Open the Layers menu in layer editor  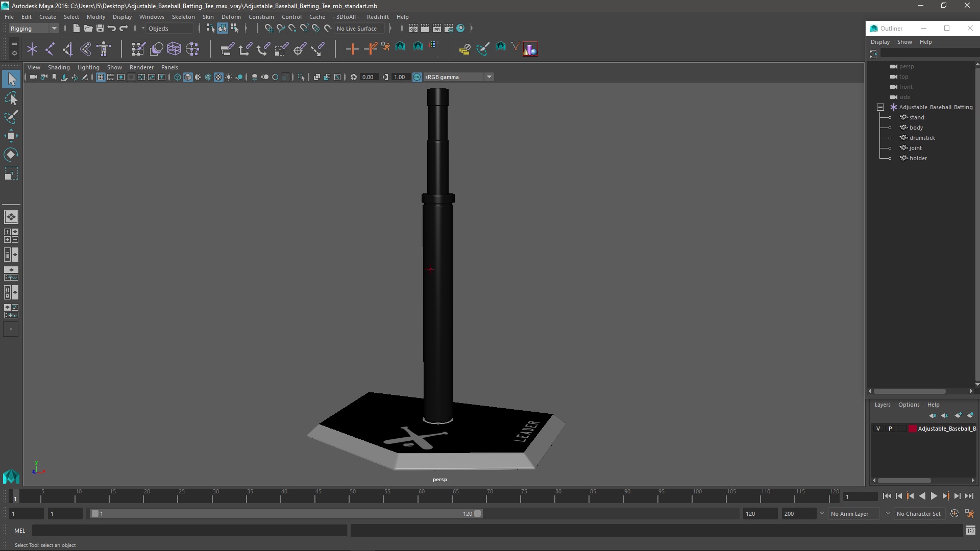[882, 405]
